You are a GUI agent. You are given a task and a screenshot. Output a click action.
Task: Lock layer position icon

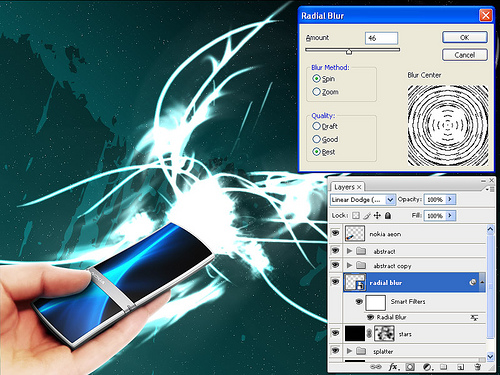377,216
